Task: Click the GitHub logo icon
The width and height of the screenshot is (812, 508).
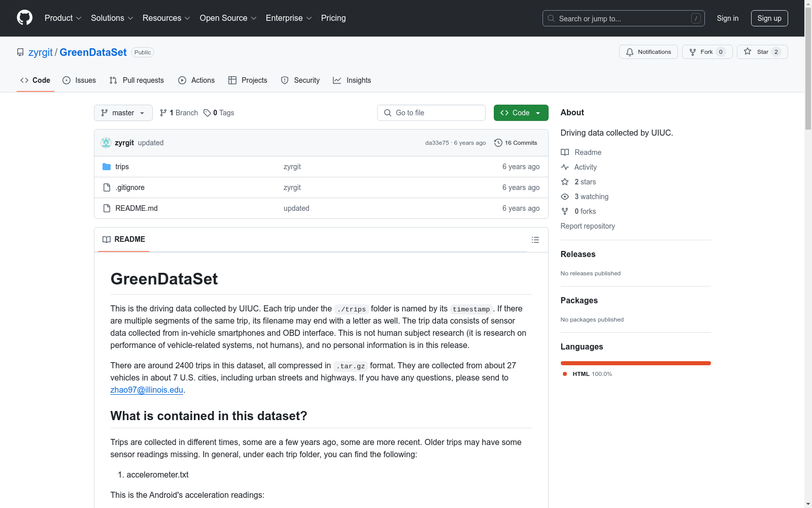Action: (x=24, y=18)
